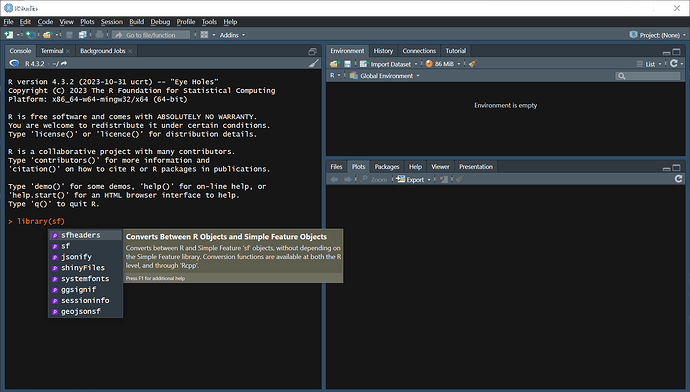Close the Background Jobs tab
The width and height of the screenshot is (690, 392).
pos(130,51)
